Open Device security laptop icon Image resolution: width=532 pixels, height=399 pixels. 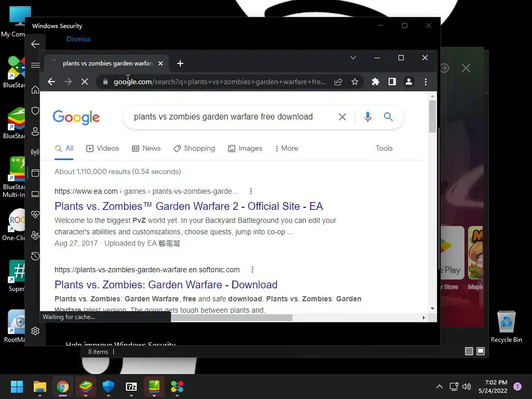click(35, 194)
